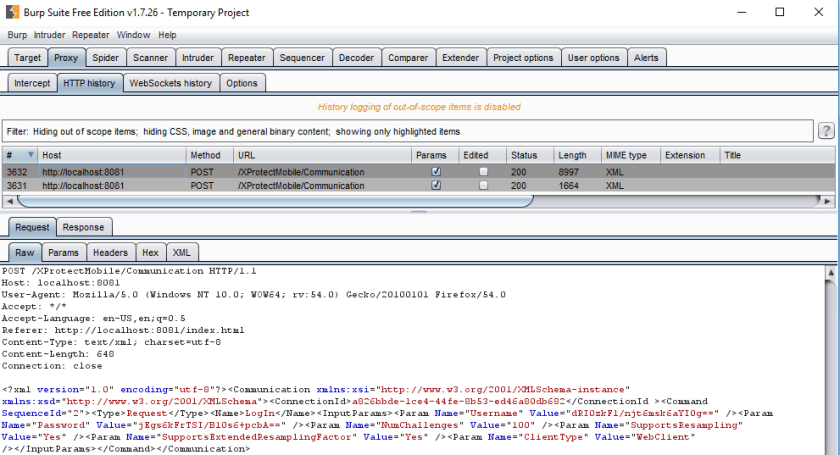840x455 pixels.
Task: Toggle the Params checkbox for request 3631
Action: click(x=435, y=185)
